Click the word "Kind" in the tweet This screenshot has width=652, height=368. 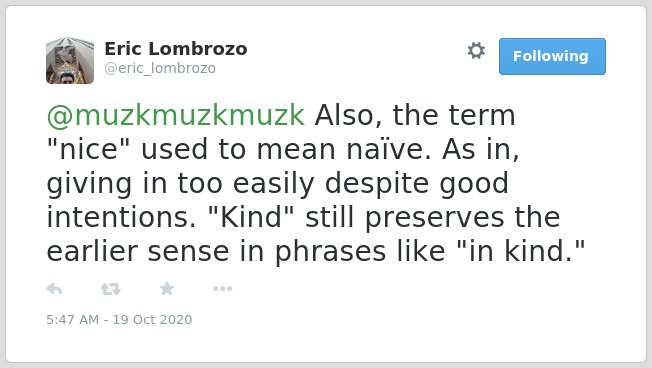click(251, 217)
